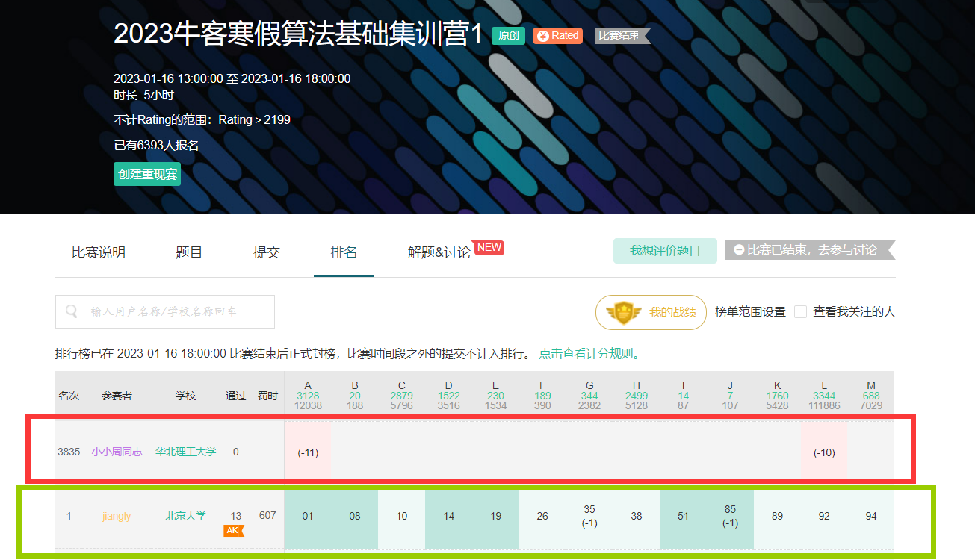Click the 参赛者 column header

[117, 396]
